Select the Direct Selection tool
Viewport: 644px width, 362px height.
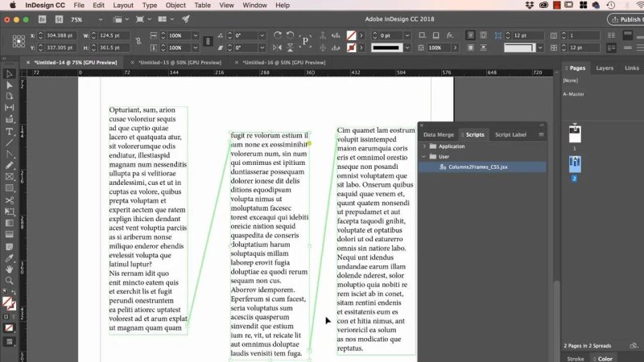9,85
